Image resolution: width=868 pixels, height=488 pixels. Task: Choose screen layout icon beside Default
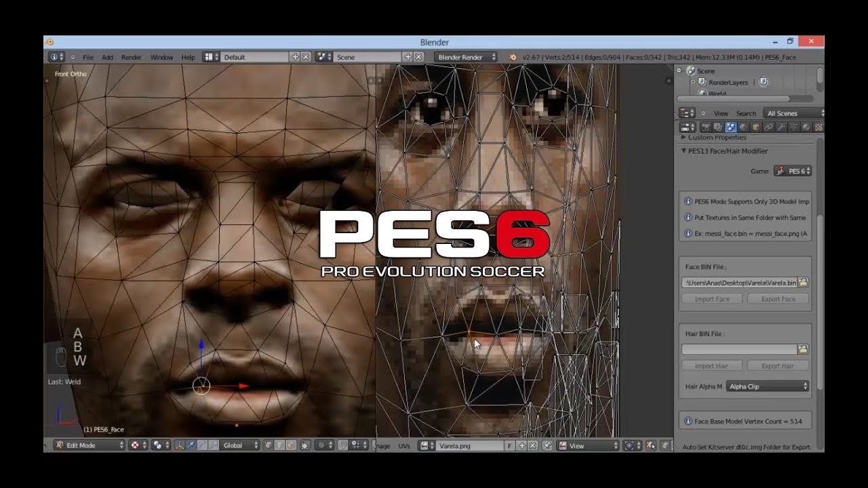211,58
